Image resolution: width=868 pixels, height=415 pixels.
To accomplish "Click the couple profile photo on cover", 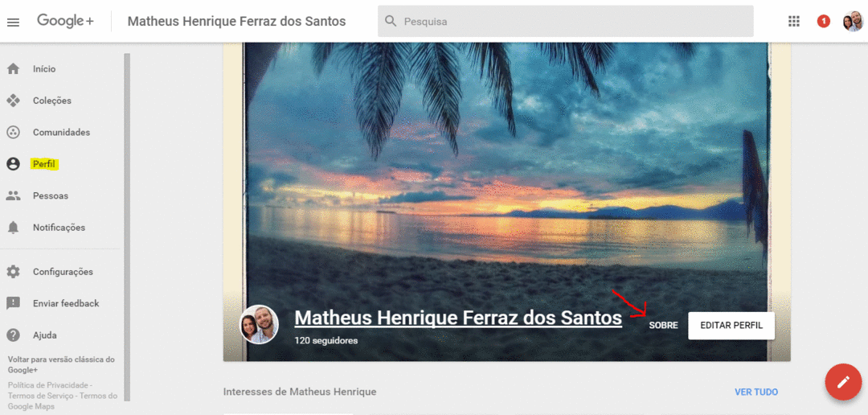I will pyautogui.click(x=259, y=325).
